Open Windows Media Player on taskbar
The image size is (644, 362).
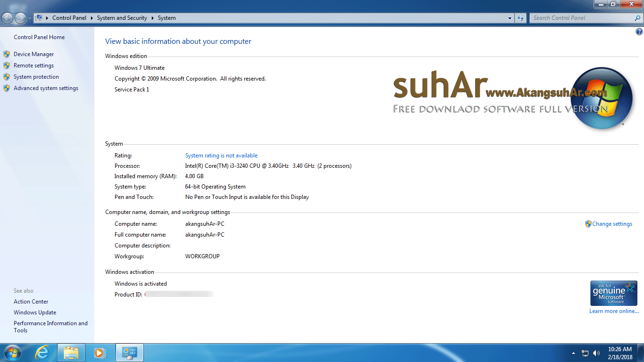(x=99, y=353)
